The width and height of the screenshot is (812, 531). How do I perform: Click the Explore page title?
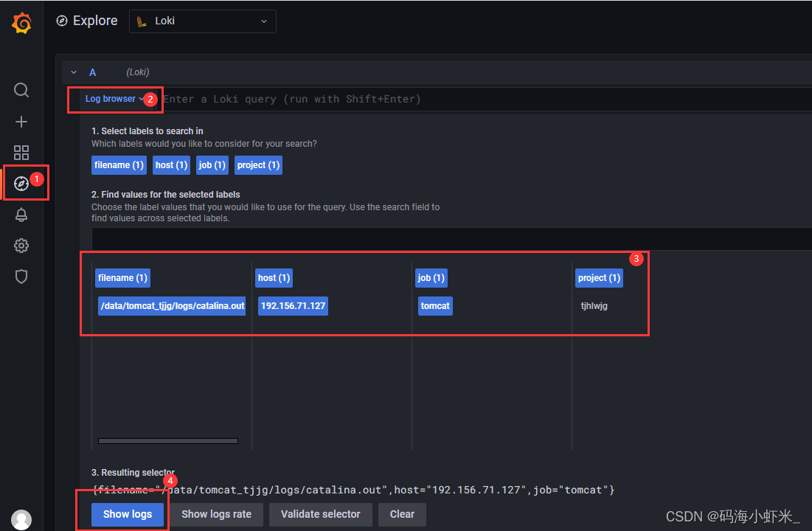point(94,21)
